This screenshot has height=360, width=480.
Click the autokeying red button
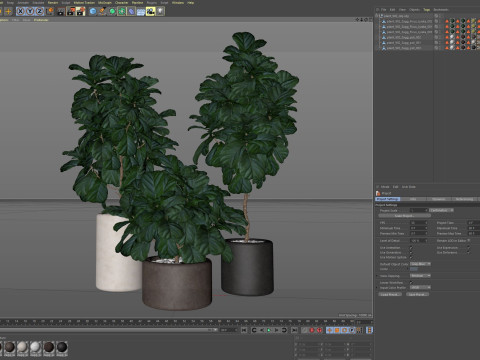pos(319,330)
